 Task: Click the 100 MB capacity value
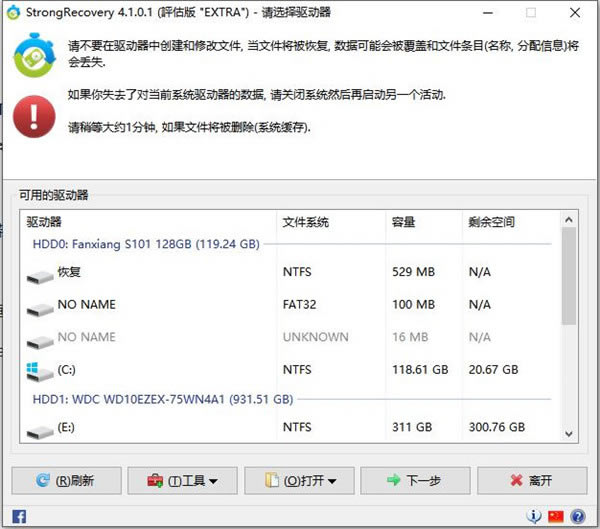pyautogui.click(x=413, y=305)
